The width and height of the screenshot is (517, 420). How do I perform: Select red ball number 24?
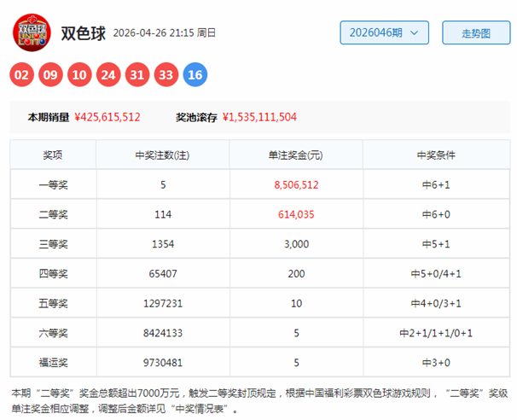coord(108,74)
